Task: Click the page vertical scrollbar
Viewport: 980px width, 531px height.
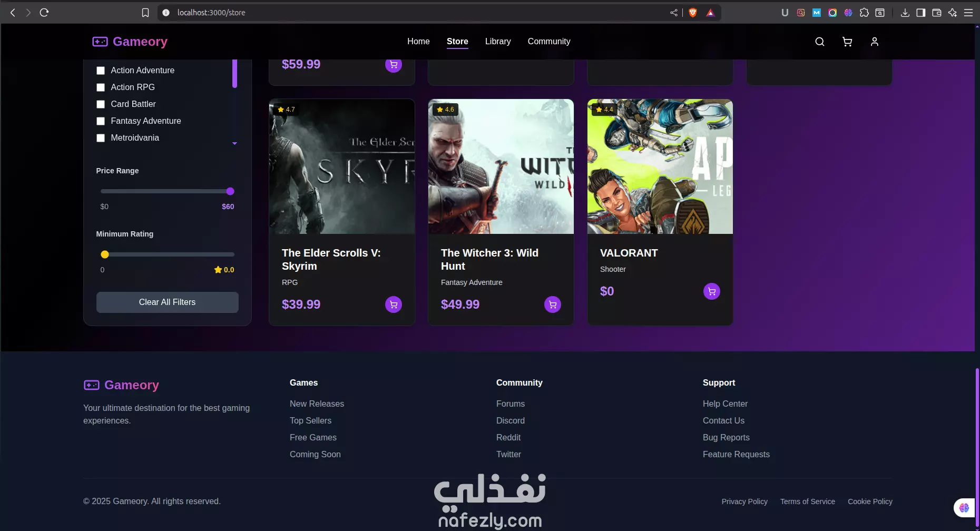Action: [977, 448]
